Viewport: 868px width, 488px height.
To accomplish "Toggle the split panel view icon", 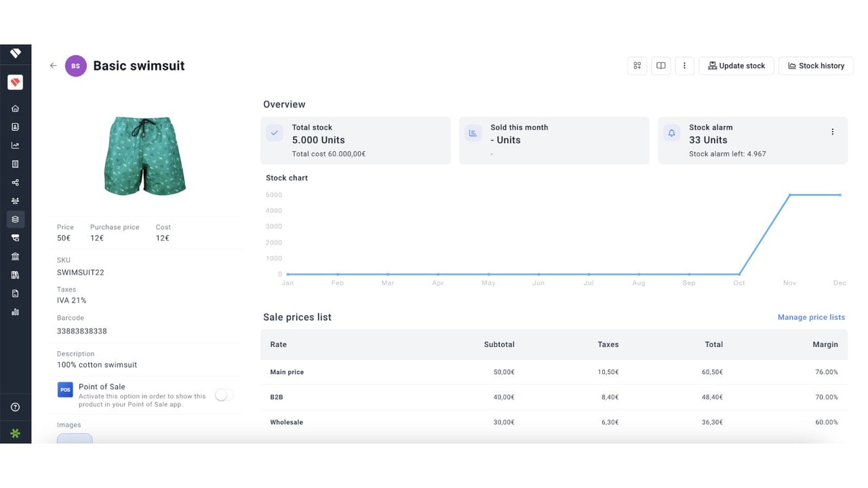I will coord(660,66).
